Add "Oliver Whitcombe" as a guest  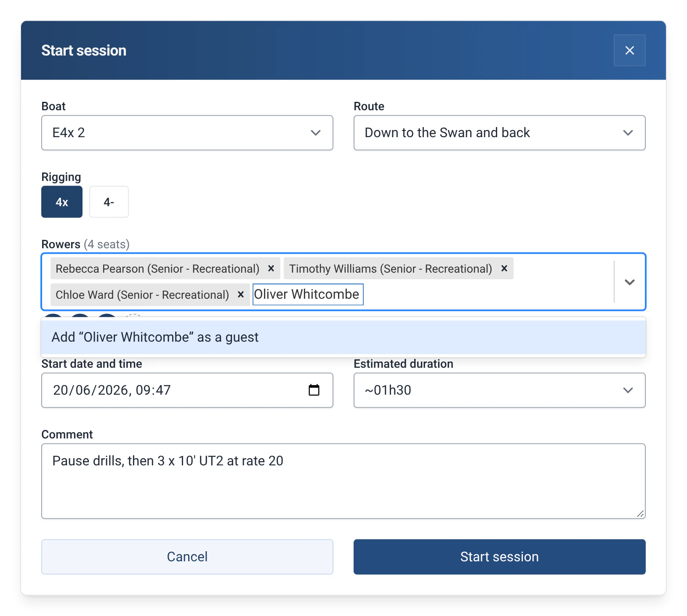[343, 337]
